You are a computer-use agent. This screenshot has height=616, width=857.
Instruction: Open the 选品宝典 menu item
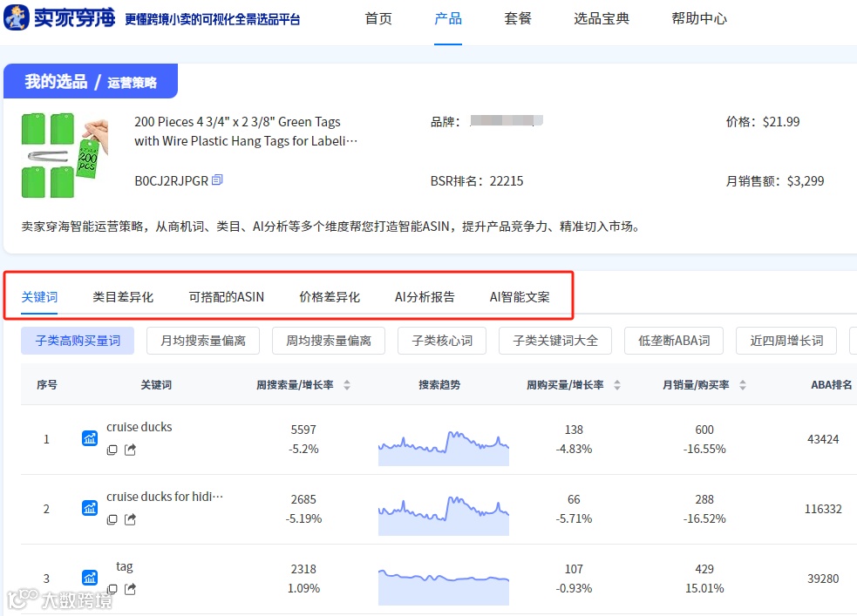click(x=600, y=17)
